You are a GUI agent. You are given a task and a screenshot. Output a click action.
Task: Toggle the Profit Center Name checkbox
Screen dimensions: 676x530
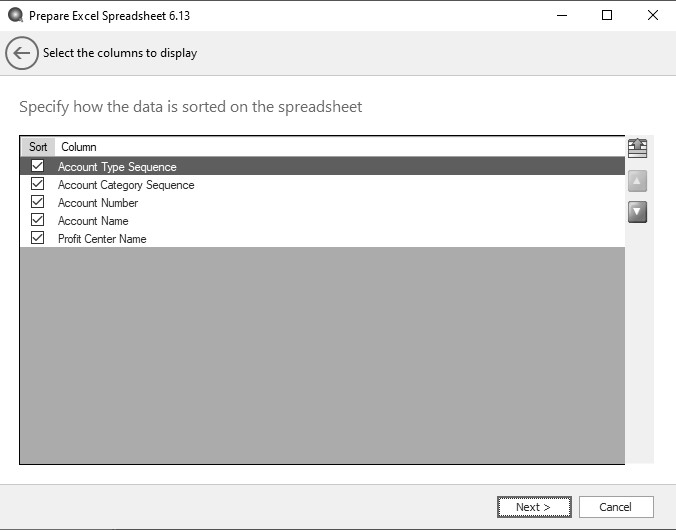tap(38, 238)
